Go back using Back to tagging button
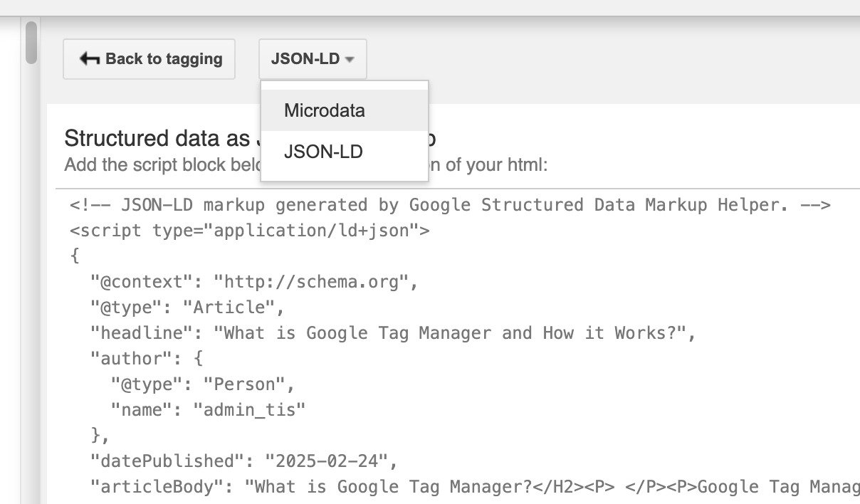Viewport: 860px width, 504px height. point(149,59)
